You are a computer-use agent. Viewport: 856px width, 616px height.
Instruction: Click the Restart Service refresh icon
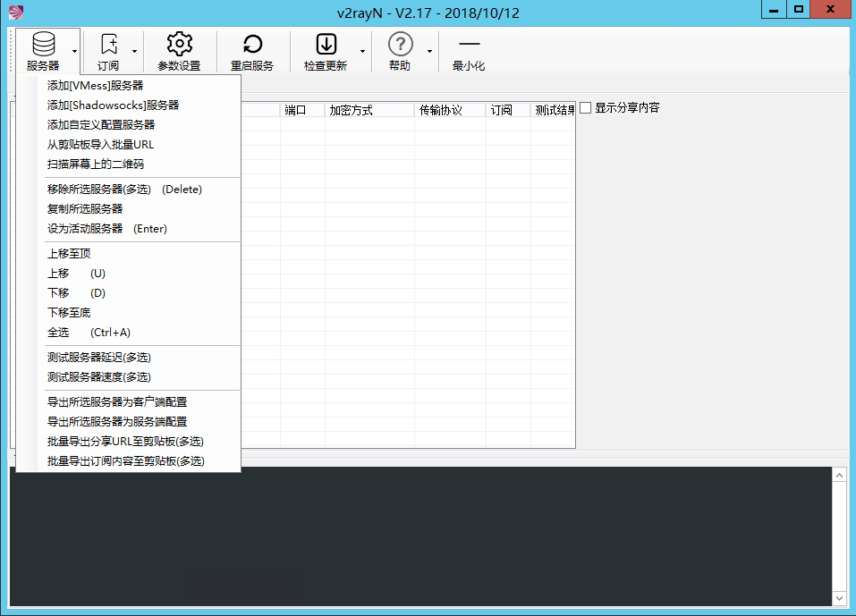pos(252,44)
